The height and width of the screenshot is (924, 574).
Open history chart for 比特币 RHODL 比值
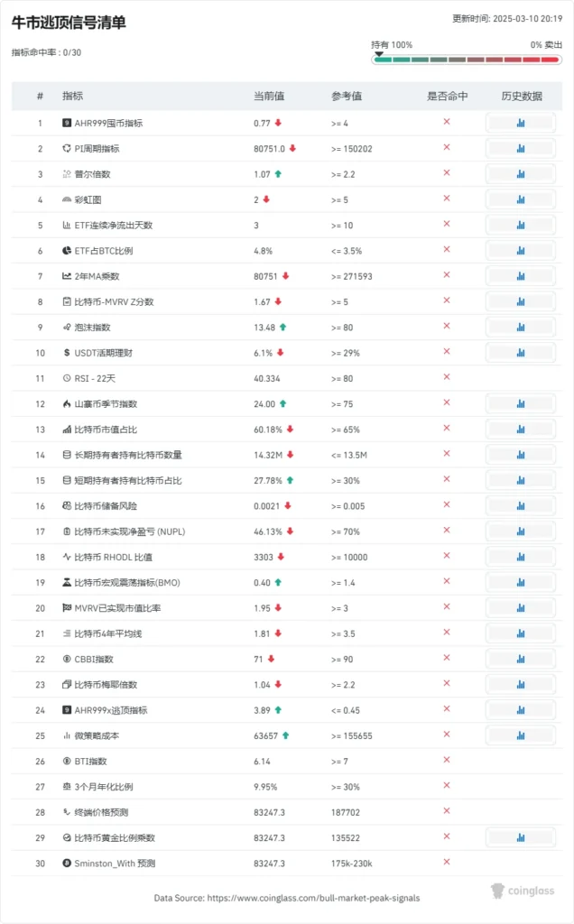tap(521, 557)
